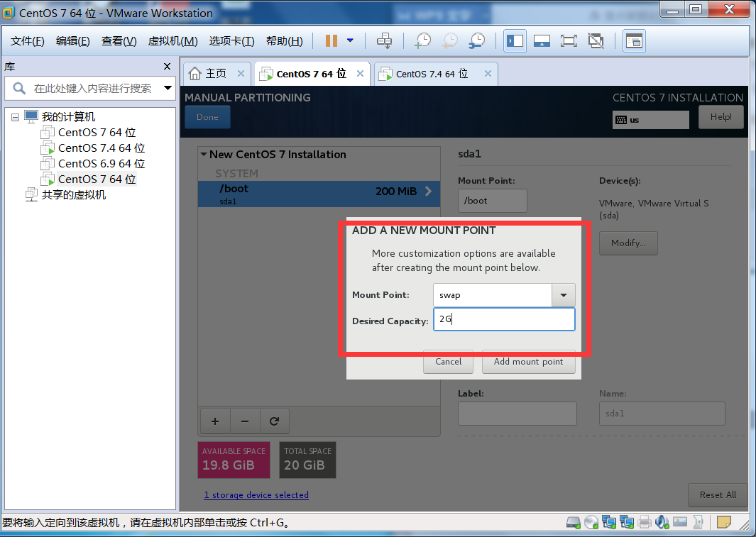The image size is (756, 537).
Task: Open the library search filter dropdown arrow
Action: [168, 88]
